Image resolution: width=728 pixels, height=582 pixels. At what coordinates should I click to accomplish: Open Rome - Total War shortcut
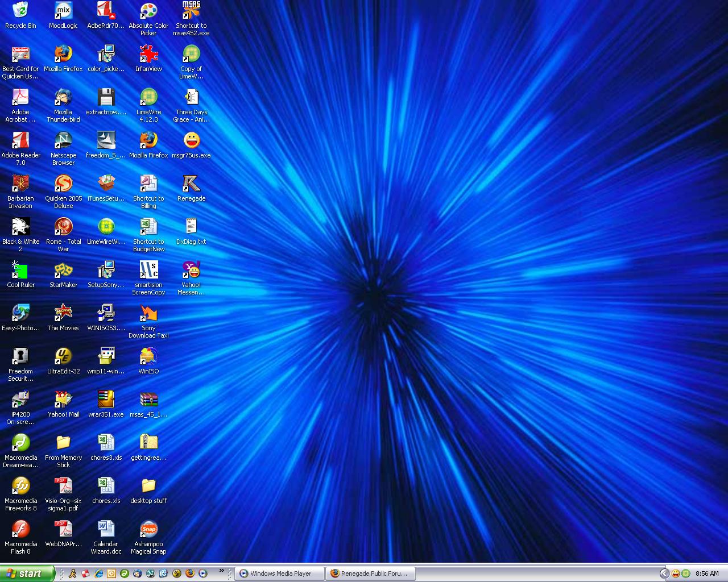[63, 227]
